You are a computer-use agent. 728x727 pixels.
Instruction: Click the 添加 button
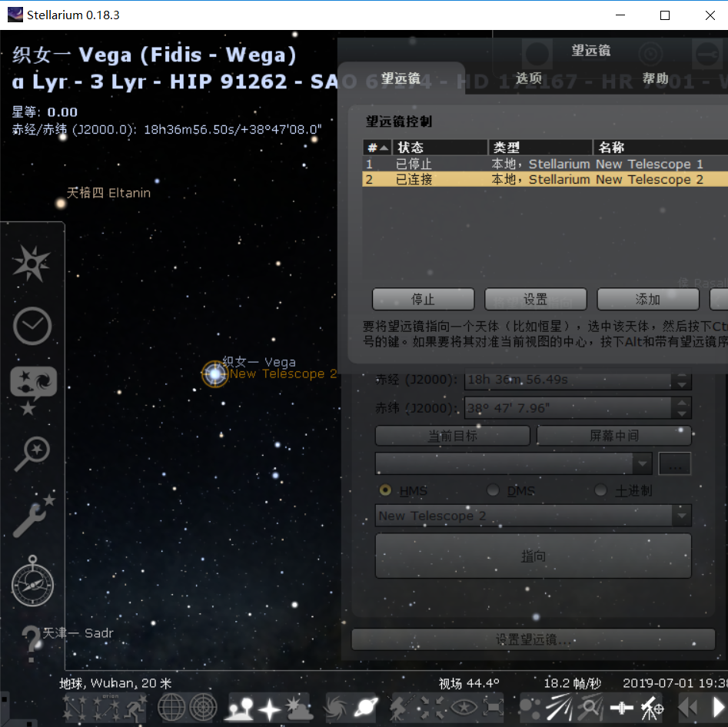click(x=648, y=299)
